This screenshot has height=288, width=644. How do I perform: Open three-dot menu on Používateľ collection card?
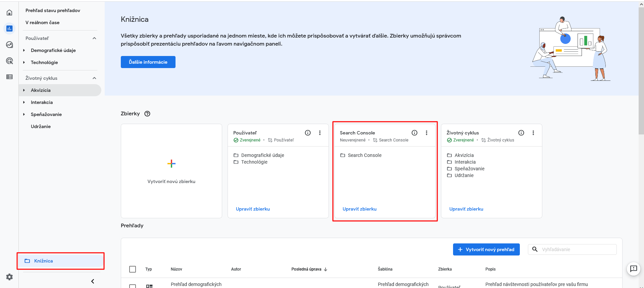(x=320, y=133)
